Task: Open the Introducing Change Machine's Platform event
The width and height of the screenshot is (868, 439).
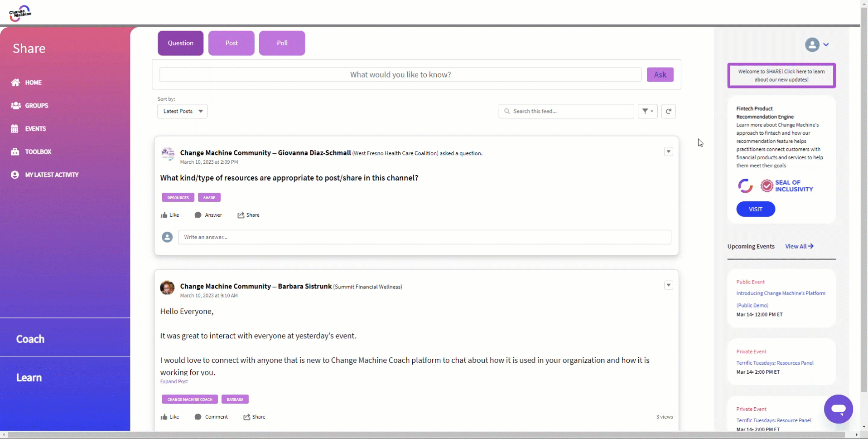Action: pos(781,299)
